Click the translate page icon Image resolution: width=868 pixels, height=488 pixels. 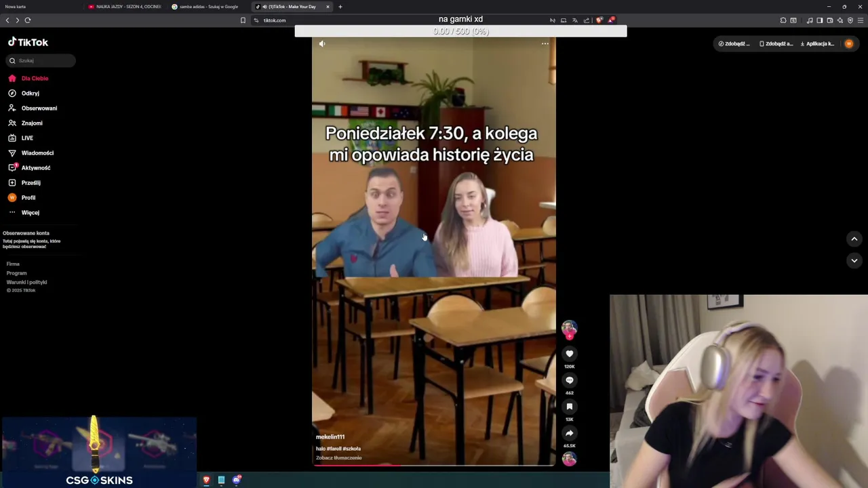(x=574, y=20)
